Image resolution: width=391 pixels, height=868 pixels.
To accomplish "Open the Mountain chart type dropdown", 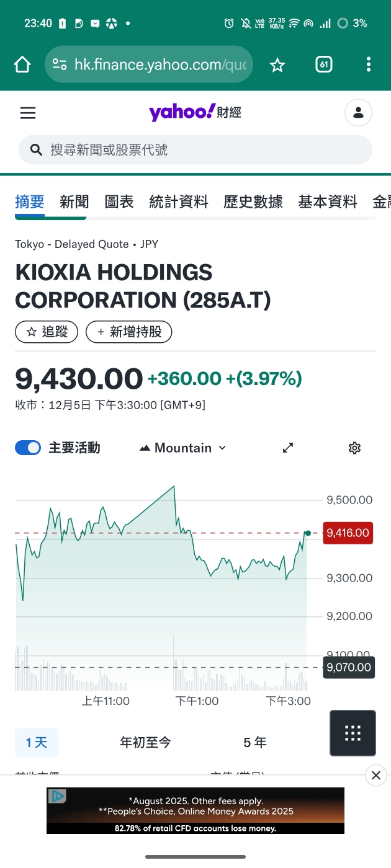I will click(183, 448).
